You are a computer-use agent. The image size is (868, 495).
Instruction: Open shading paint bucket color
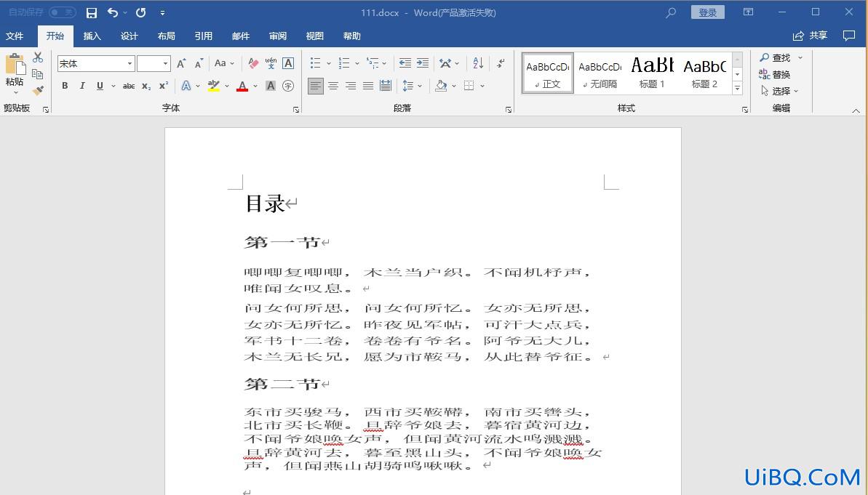click(441, 86)
